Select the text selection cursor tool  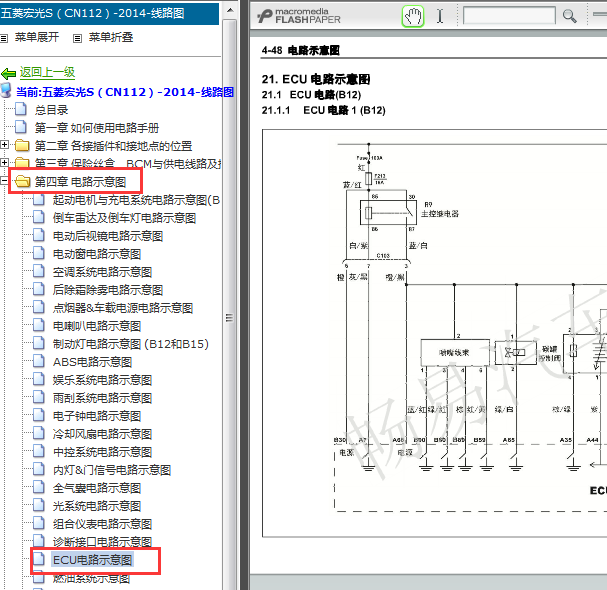[440, 16]
